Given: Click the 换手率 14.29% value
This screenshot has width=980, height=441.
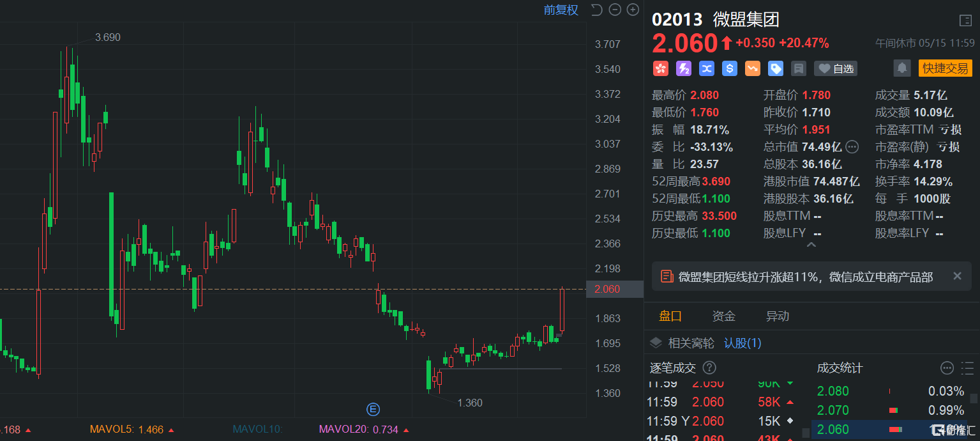Looking at the screenshot, I should point(933,182).
